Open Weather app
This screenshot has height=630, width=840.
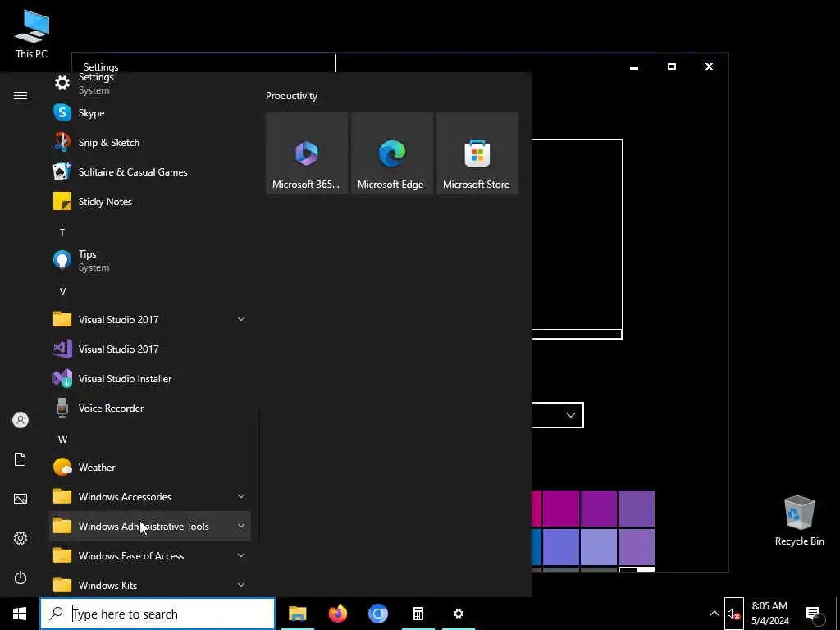click(x=150, y=467)
